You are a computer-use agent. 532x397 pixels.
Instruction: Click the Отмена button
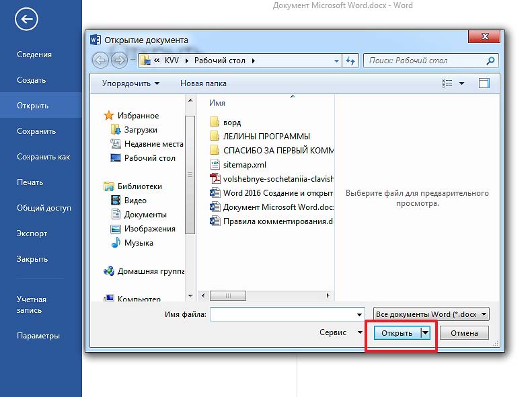464,333
